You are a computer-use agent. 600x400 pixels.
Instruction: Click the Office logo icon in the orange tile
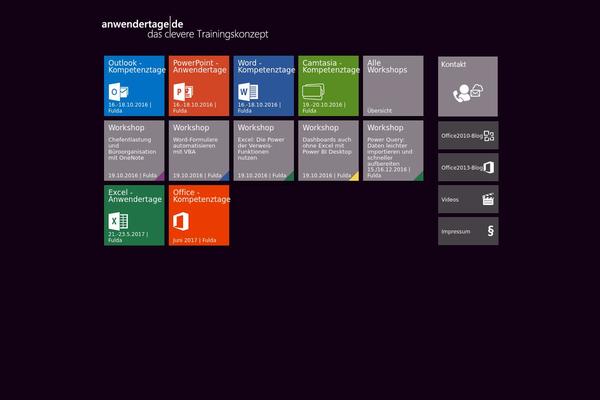[x=181, y=221]
